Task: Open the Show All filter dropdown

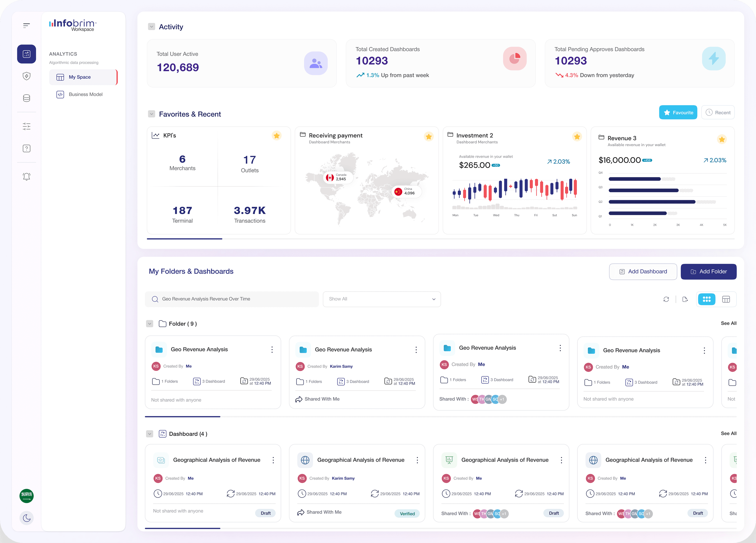Action: pyautogui.click(x=382, y=299)
